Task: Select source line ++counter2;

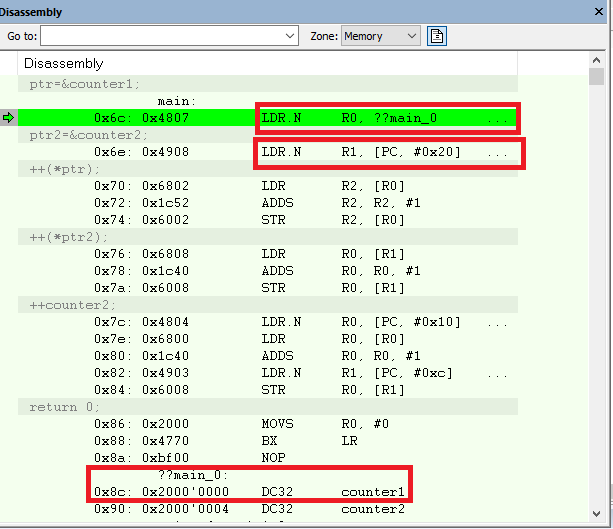Action: pos(268,305)
